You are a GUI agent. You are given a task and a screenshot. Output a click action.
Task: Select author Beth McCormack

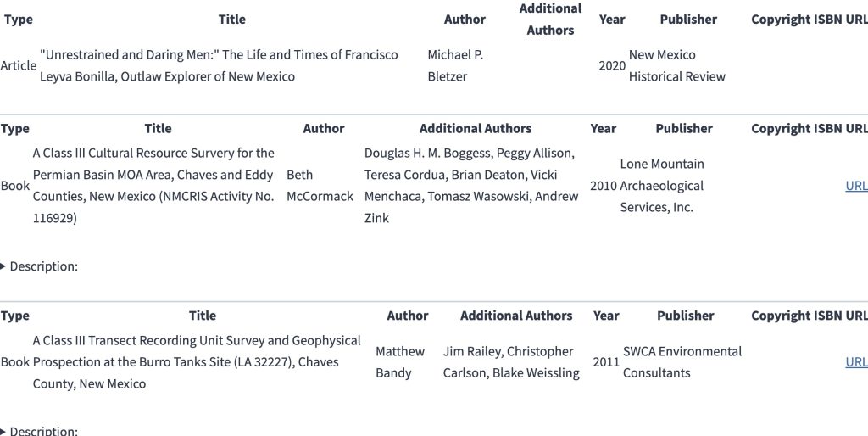click(x=320, y=186)
